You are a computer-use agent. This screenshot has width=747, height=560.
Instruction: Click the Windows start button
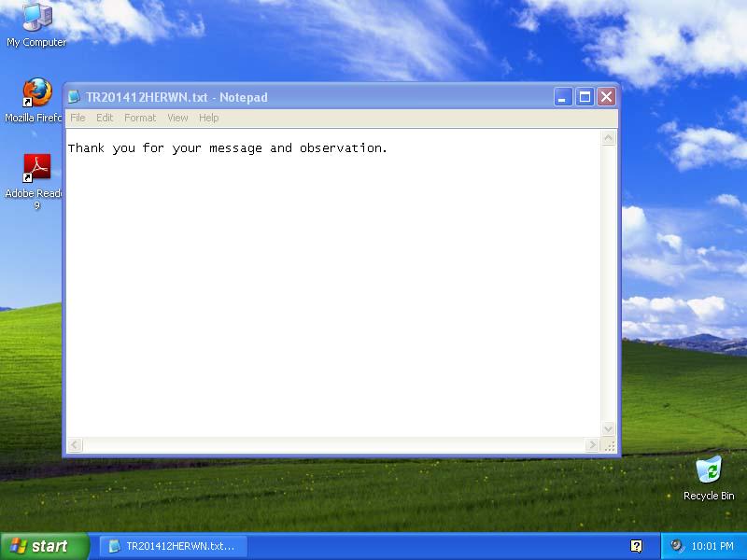(45, 546)
